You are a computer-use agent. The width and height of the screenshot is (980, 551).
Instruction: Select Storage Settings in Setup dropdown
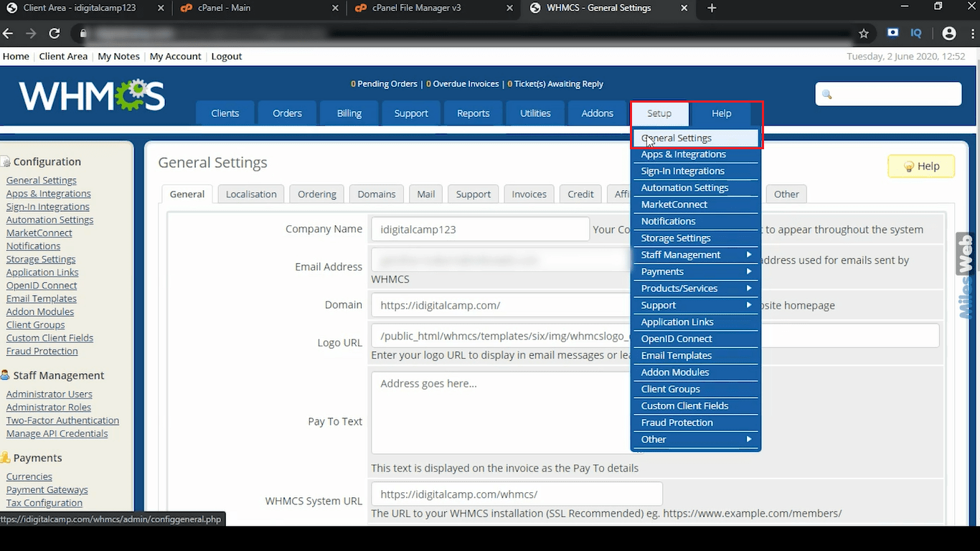coord(695,238)
